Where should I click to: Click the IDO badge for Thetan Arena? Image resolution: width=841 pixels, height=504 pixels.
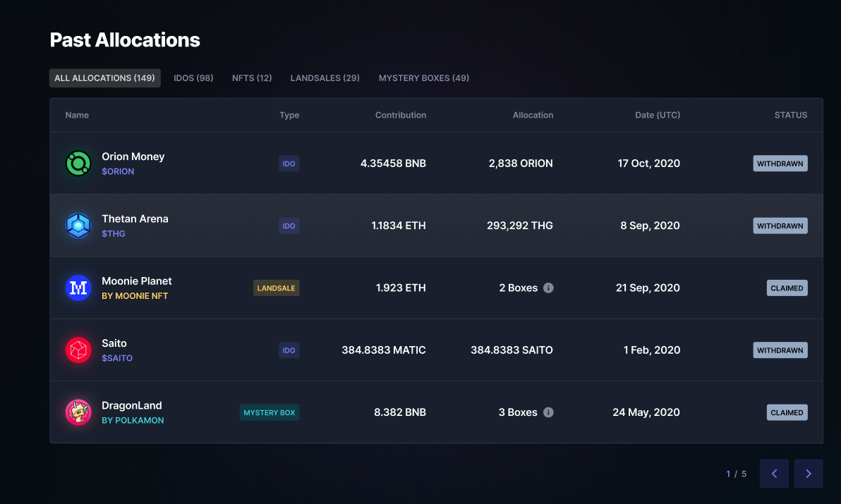(x=289, y=226)
